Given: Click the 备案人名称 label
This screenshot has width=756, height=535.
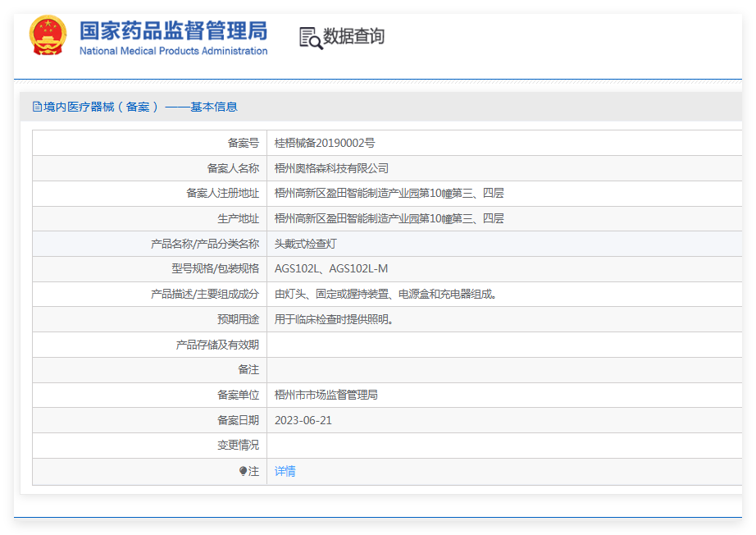Looking at the screenshot, I should tap(233, 168).
